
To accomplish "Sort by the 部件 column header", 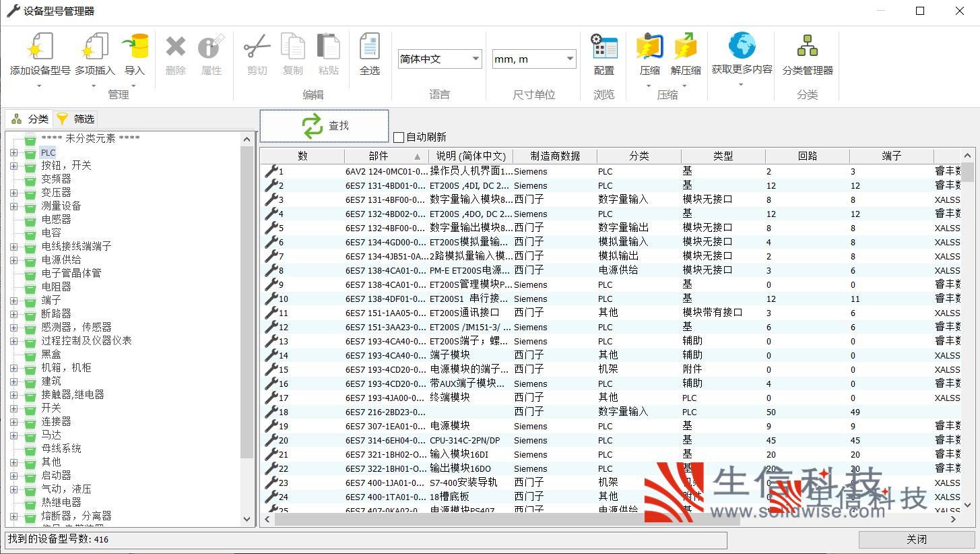I will 387,156.
